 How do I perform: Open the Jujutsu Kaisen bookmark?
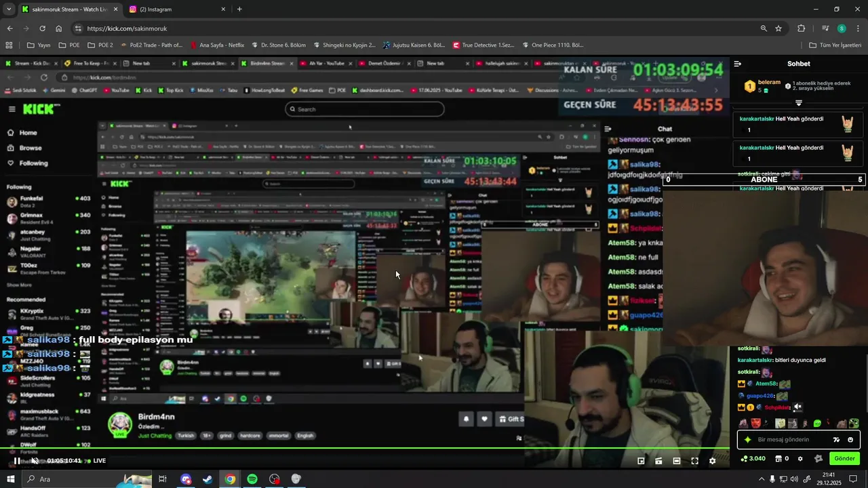pyautogui.click(x=414, y=45)
